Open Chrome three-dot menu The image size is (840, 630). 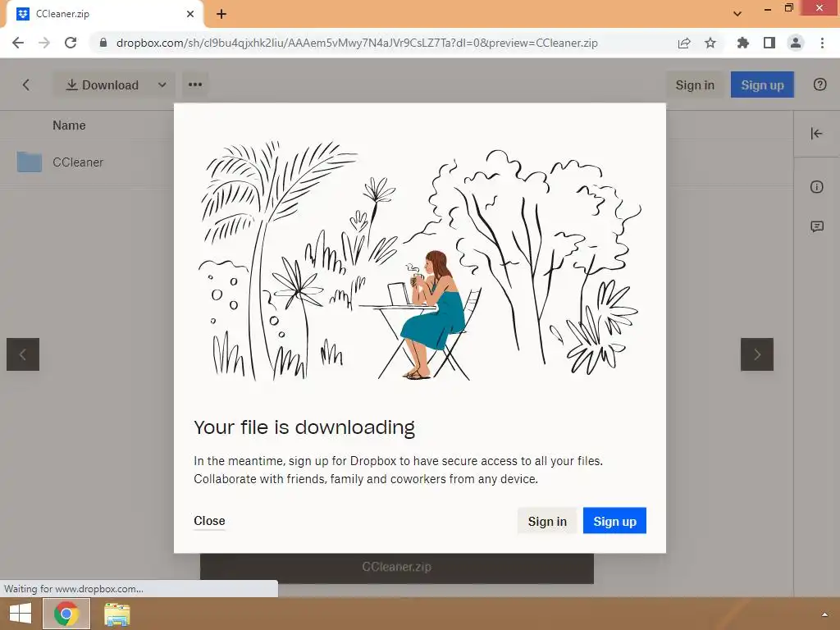click(822, 43)
